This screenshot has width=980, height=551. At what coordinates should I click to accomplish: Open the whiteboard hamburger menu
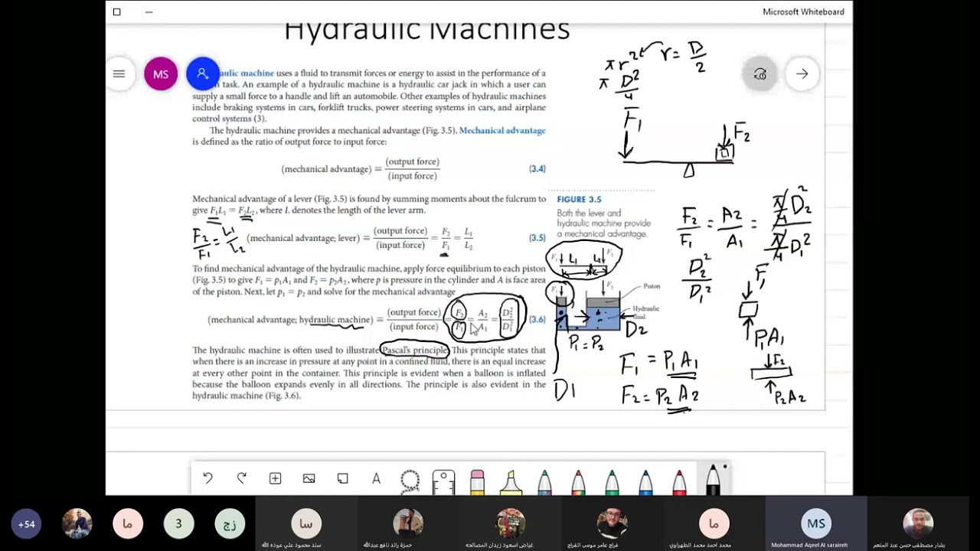tap(119, 74)
